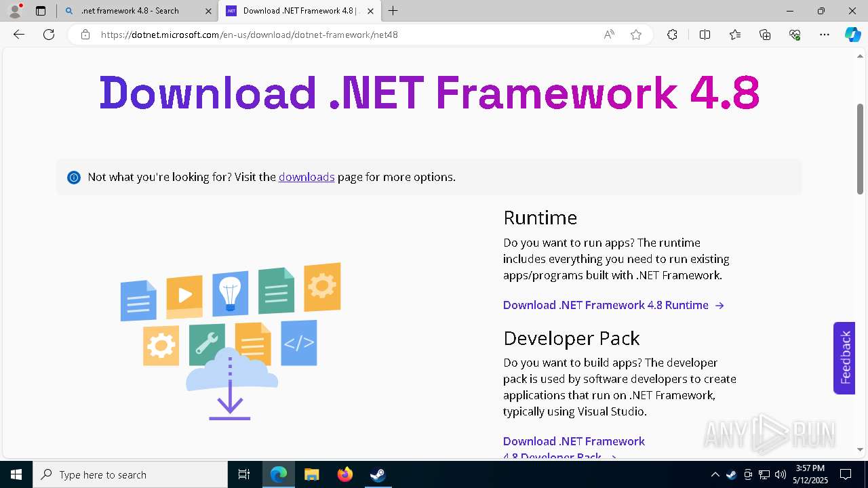The image size is (868, 488).
Task: Toggle Split screen view icon
Action: 705,35
